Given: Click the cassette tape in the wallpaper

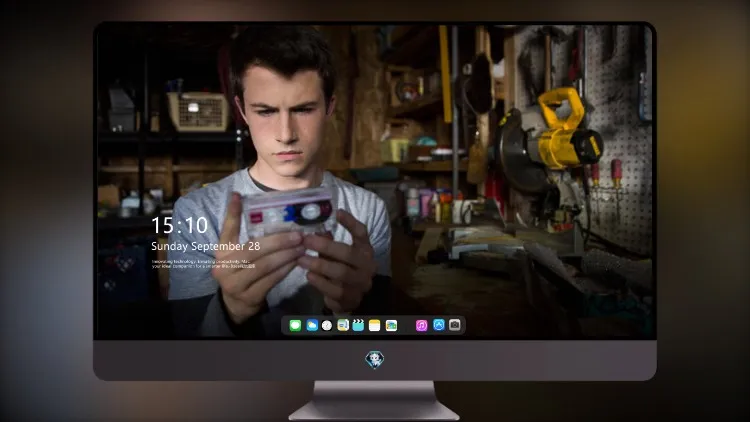Looking at the screenshot, I should click(x=288, y=211).
